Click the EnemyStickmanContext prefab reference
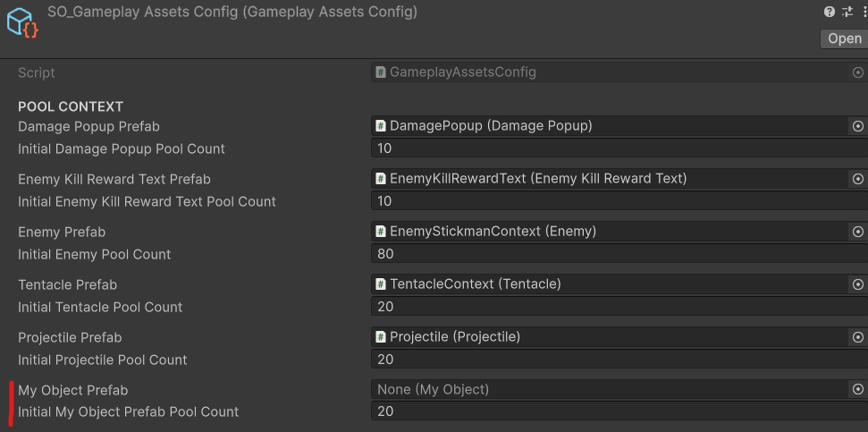The height and width of the screenshot is (432, 868). coord(608,232)
